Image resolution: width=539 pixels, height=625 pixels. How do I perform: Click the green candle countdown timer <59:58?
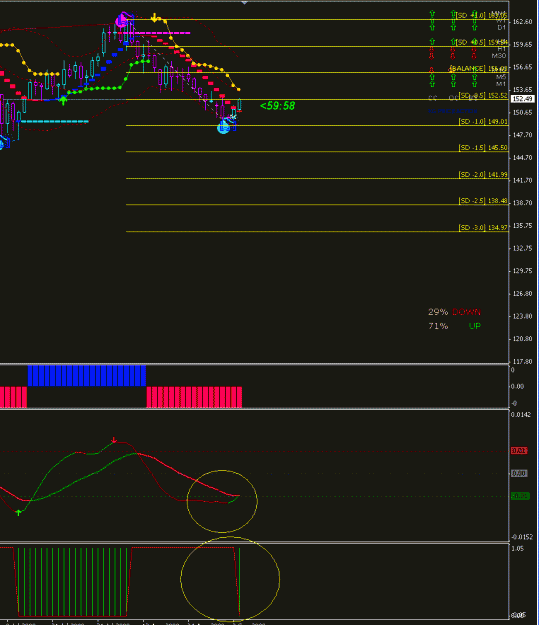[x=277, y=106]
